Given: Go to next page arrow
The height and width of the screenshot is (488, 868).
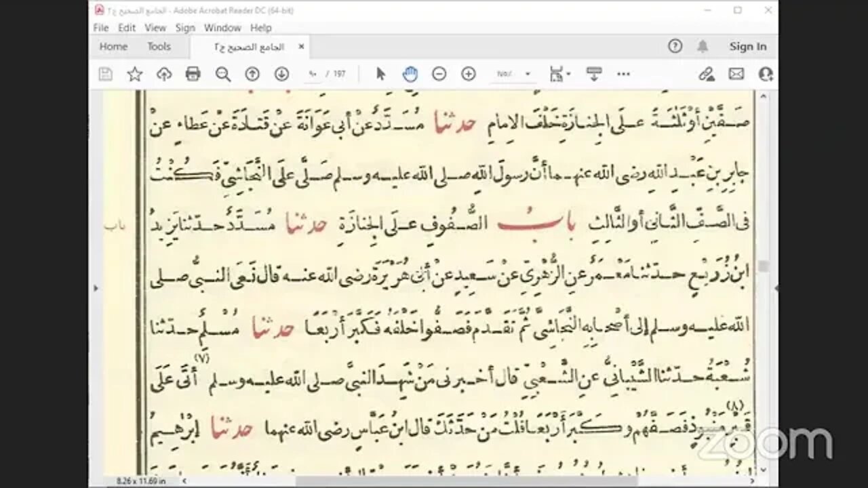Looking at the screenshot, I should pos(281,74).
